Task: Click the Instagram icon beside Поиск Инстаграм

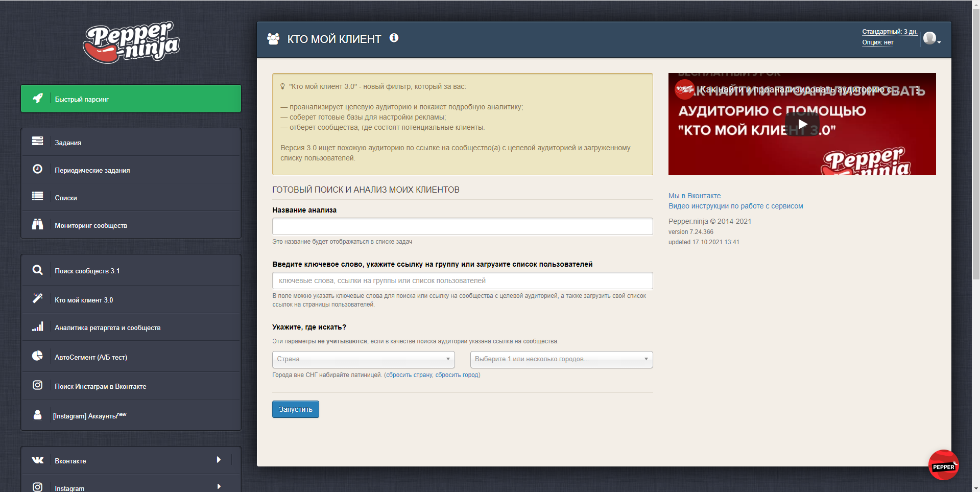Action: click(38, 385)
